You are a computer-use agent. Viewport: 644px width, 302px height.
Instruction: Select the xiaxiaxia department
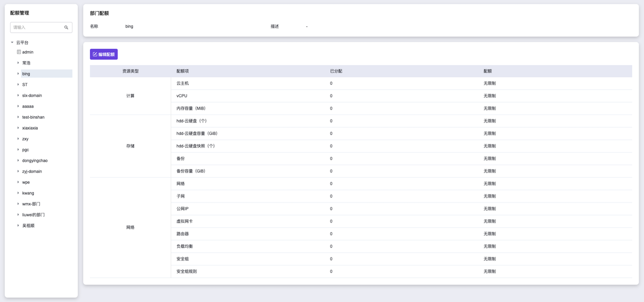click(x=30, y=128)
